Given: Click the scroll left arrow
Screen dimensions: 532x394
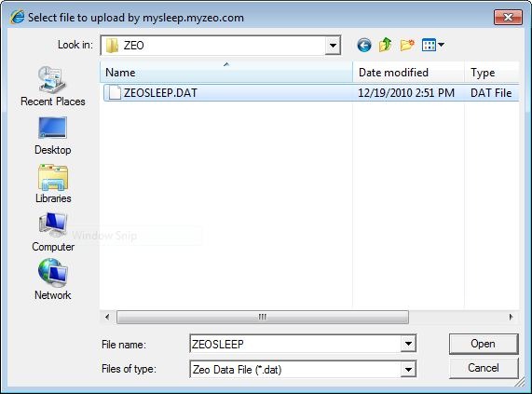Looking at the screenshot, I should click(107, 317).
